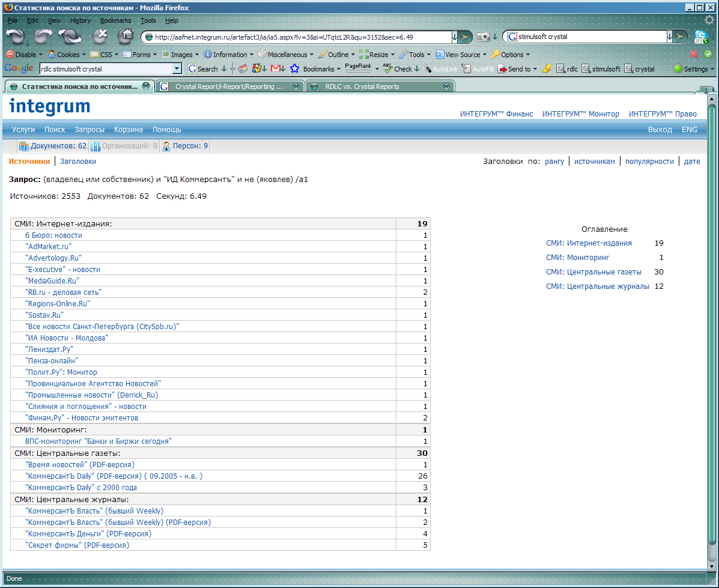Viewport: 719px width, 588px height.
Task: Start search with the search bar arrow button
Action: coord(681,37)
